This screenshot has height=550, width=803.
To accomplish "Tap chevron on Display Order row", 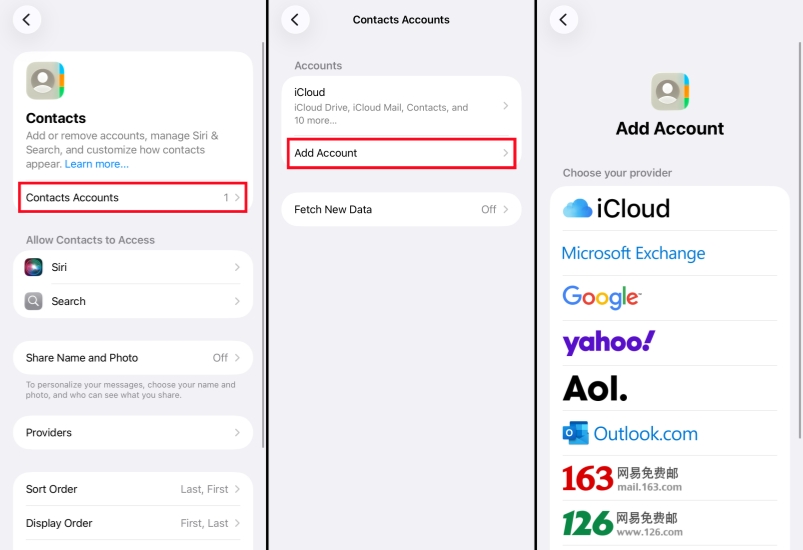I will tap(237, 523).
